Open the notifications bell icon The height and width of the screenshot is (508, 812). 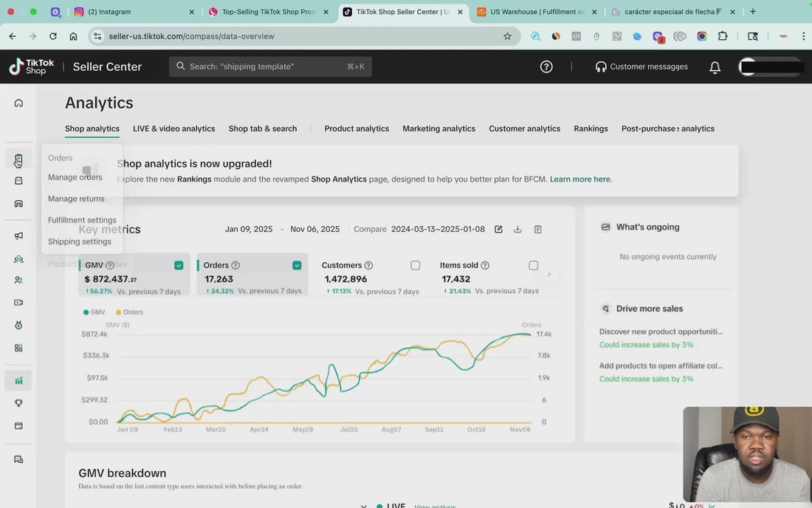(x=715, y=67)
